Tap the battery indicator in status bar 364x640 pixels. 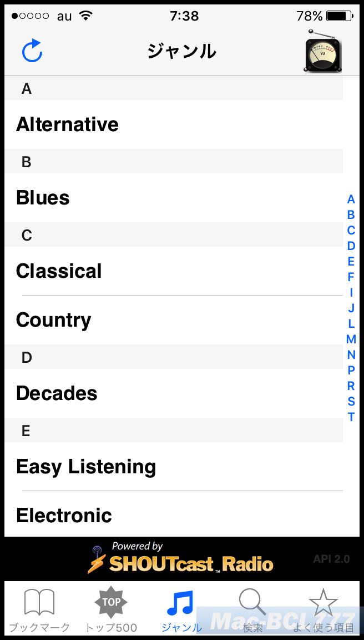(340, 16)
